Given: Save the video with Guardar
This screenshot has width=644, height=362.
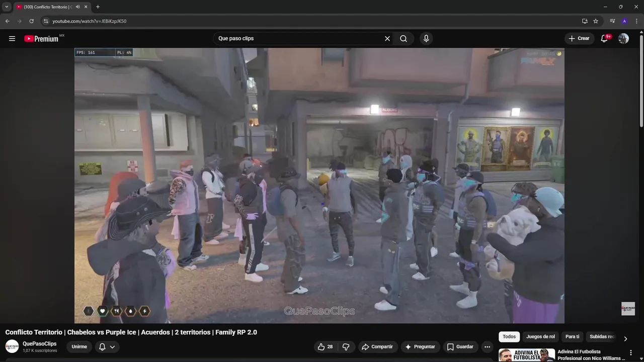Looking at the screenshot, I should 460,346.
